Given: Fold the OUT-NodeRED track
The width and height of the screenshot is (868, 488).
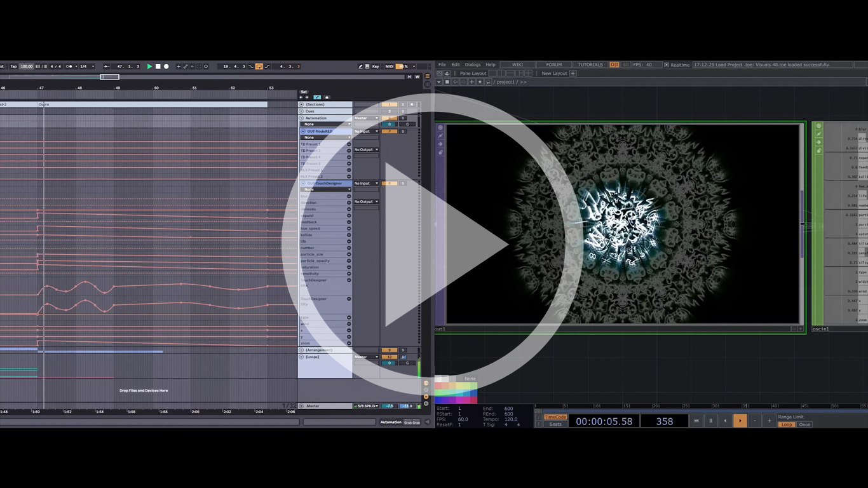Looking at the screenshot, I should click(303, 132).
